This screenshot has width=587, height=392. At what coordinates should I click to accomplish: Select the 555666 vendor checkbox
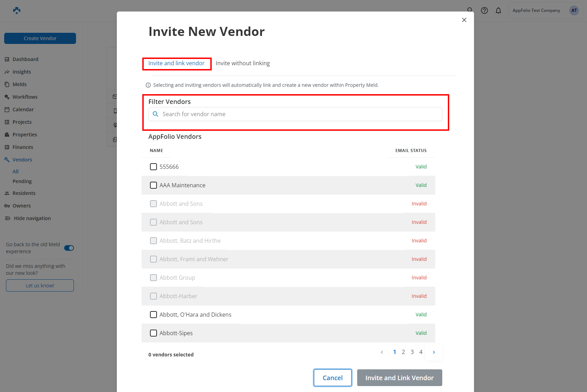click(x=153, y=167)
